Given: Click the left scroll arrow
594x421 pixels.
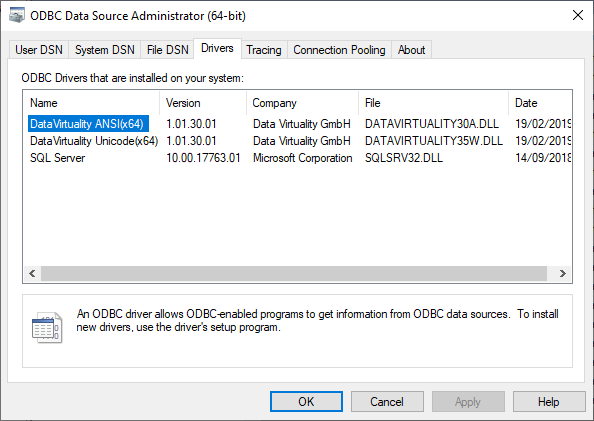Looking at the screenshot, I should pyautogui.click(x=32, y=273).
